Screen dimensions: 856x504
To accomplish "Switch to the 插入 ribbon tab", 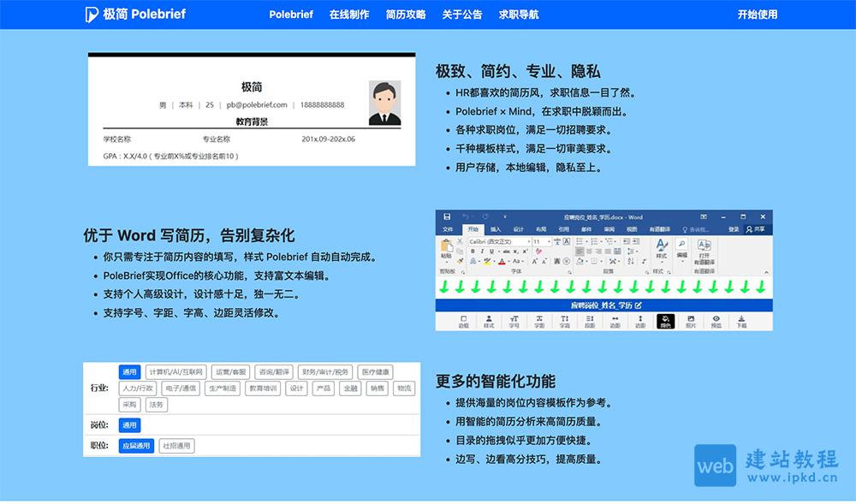I will coord(496,229).
